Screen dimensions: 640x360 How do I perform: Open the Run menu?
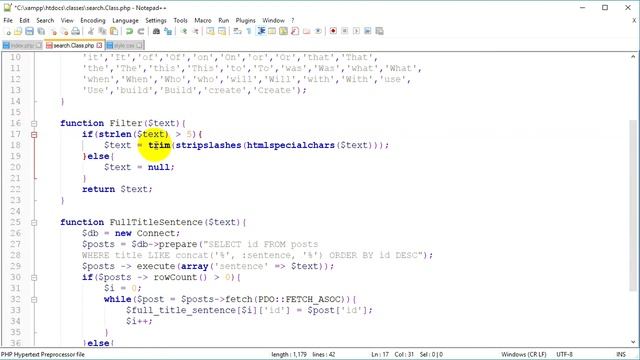224,20
